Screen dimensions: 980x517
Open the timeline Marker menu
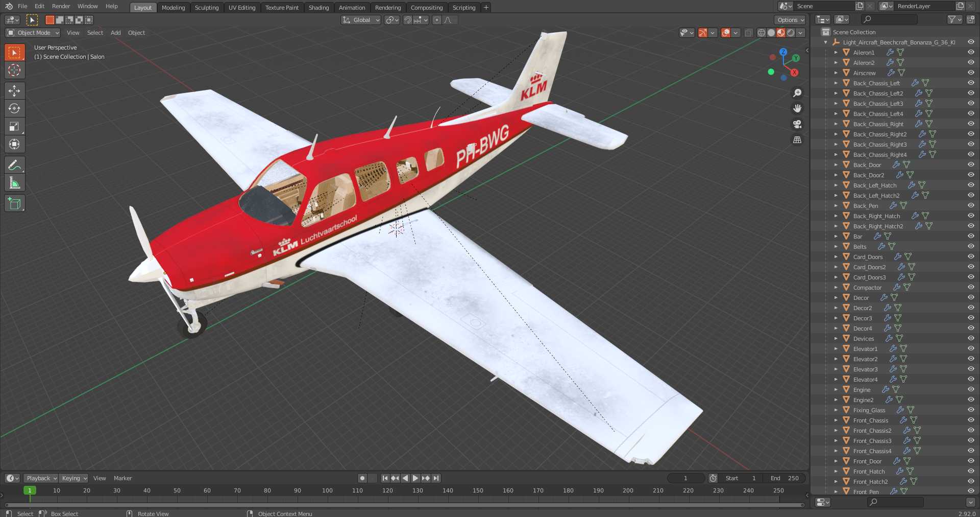122,478
